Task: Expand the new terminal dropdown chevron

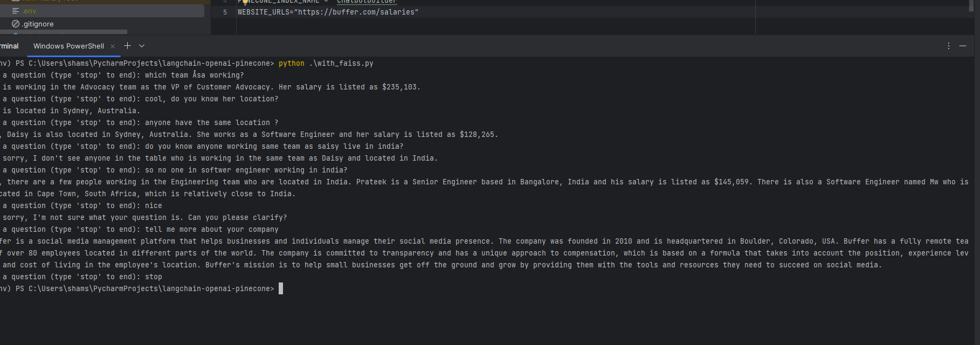Action: coord(142,46)
